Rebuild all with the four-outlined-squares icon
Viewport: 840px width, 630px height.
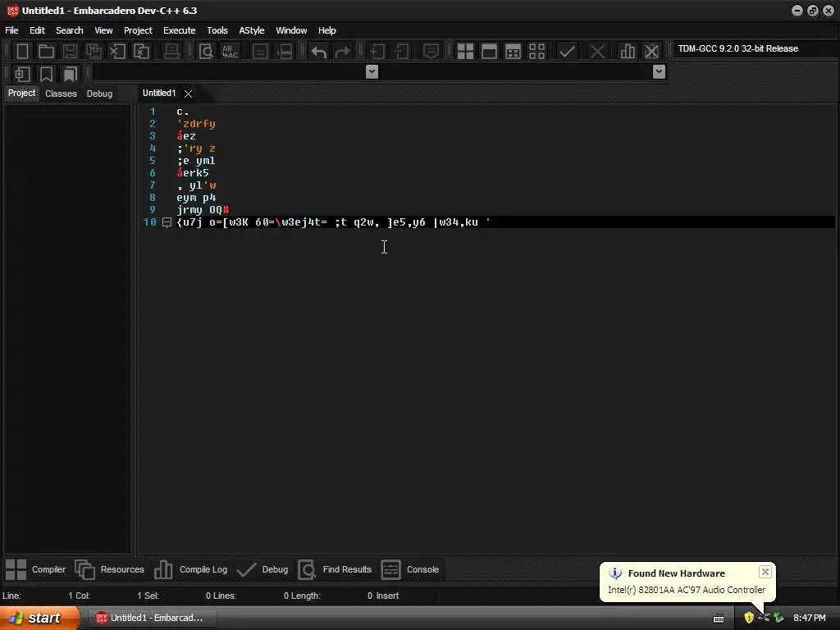click(x=536, y=52)
